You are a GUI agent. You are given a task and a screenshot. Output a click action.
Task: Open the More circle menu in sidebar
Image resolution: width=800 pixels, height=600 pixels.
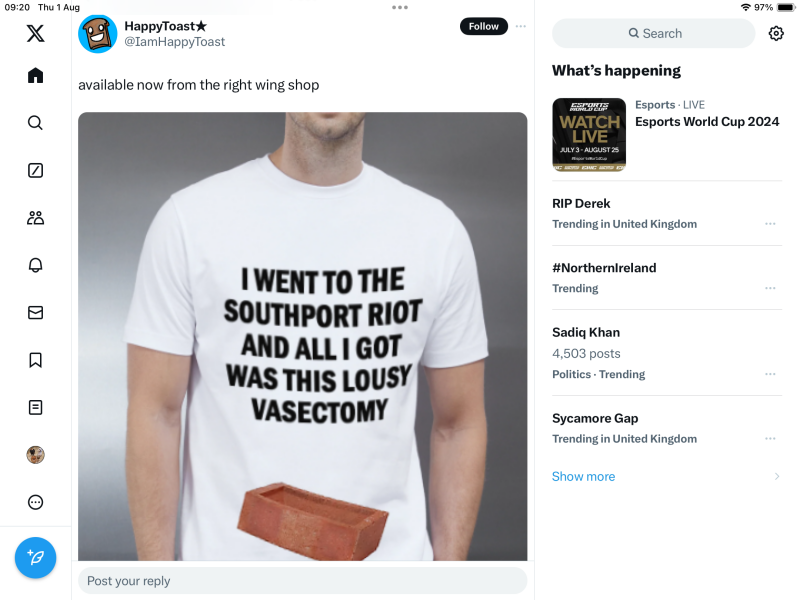(35, 502)
